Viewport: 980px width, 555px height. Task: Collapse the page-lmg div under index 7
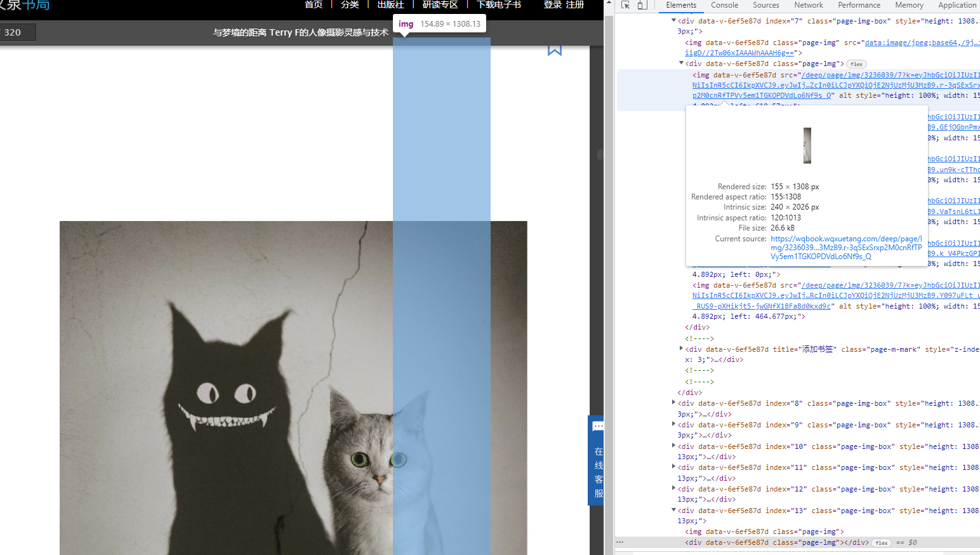point(681,64)
